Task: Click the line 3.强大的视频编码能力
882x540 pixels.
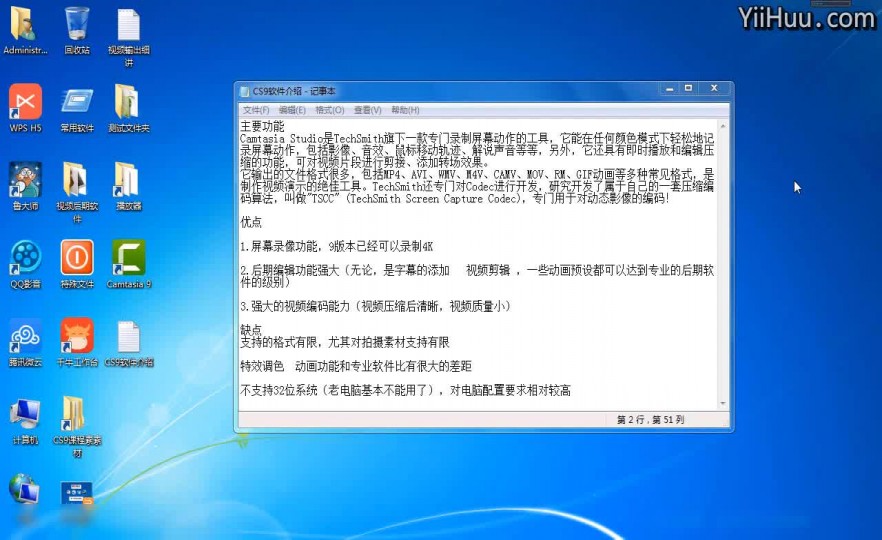Action: click(375, 307)
